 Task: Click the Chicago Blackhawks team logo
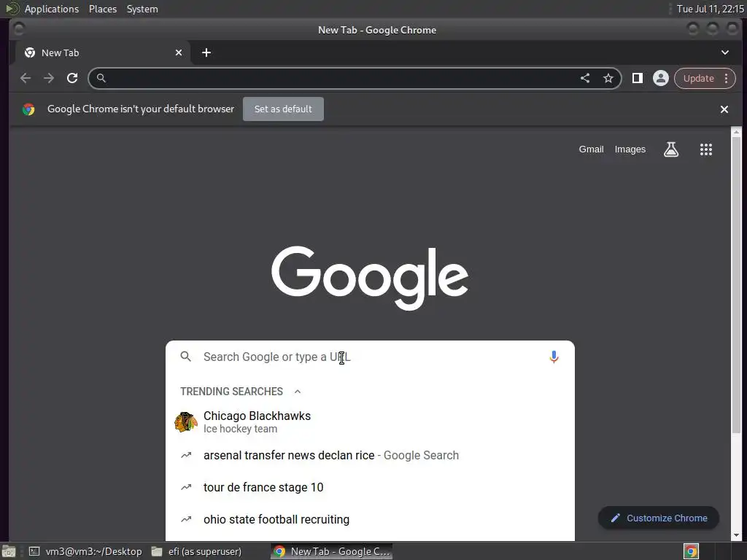click(186, 422)
